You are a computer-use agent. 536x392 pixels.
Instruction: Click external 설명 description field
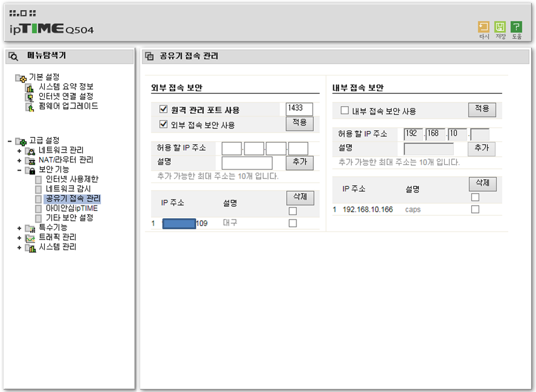coord(247,163)
